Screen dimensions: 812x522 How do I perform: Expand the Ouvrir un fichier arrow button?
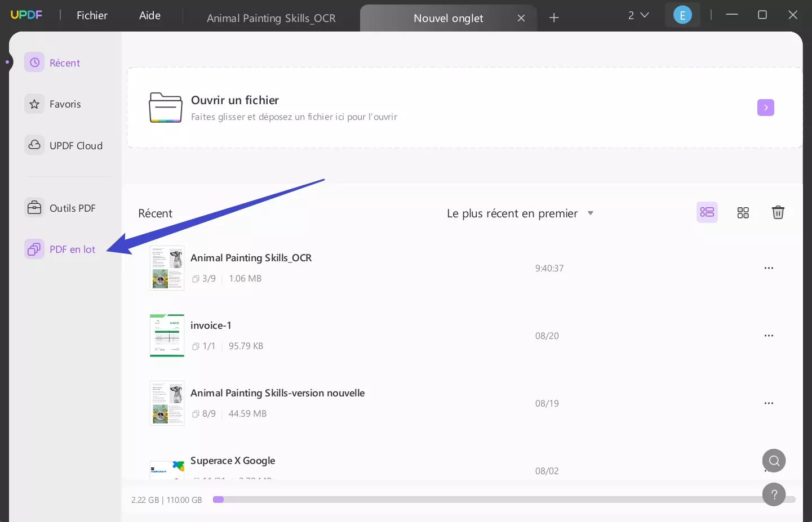[765, 107]
